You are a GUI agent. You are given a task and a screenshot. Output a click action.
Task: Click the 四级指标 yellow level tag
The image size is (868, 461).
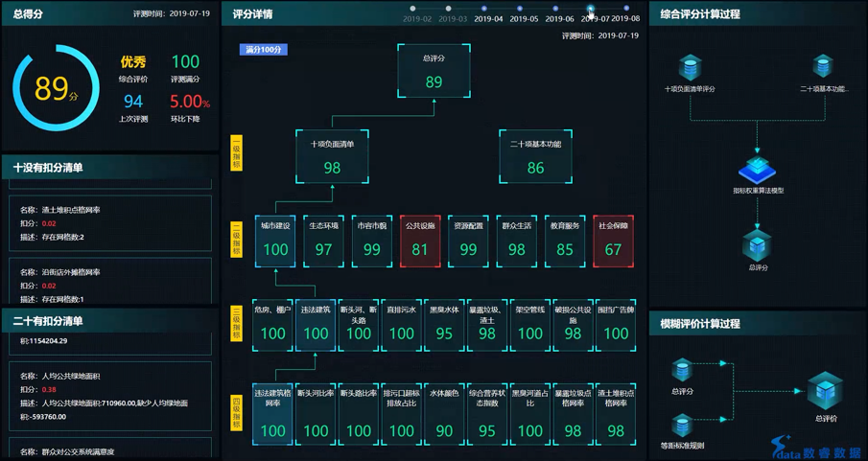tap(236, 412)
